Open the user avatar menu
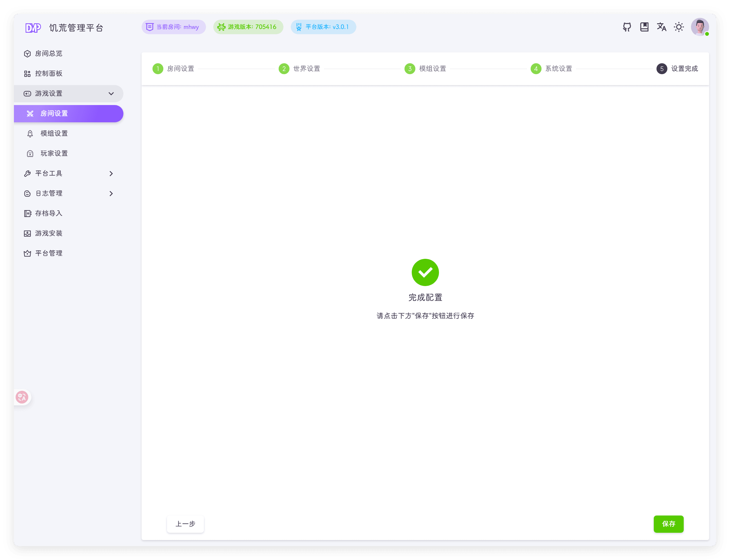This screenshot has width=730, height=560. (699, 27)
